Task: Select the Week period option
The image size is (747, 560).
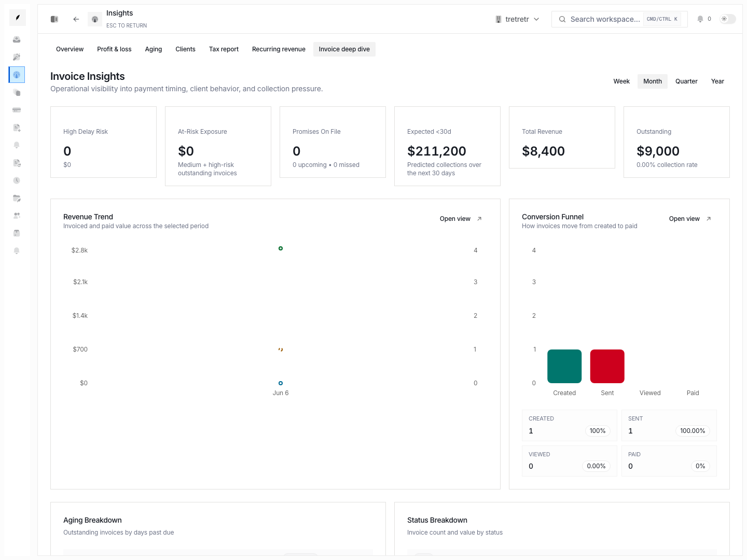Action: pos(621,81)
